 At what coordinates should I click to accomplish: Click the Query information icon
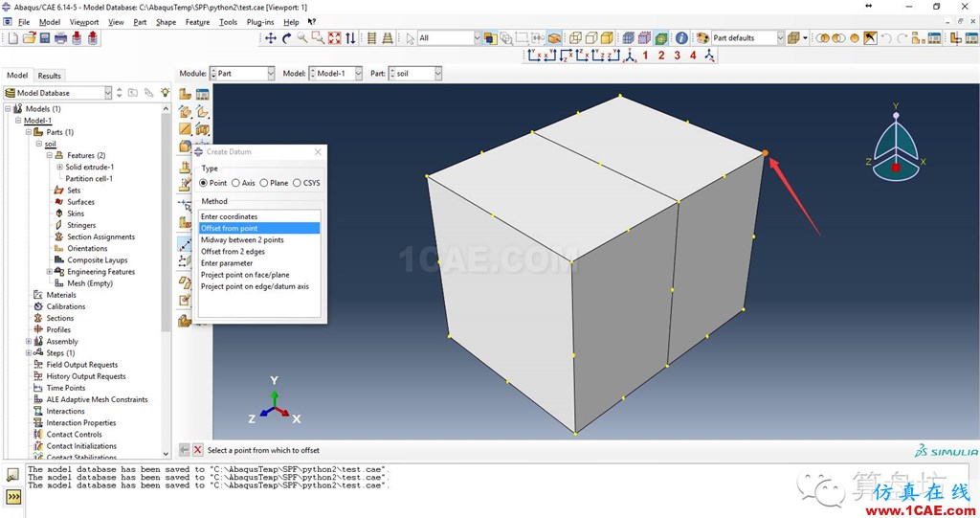point(681,39)
